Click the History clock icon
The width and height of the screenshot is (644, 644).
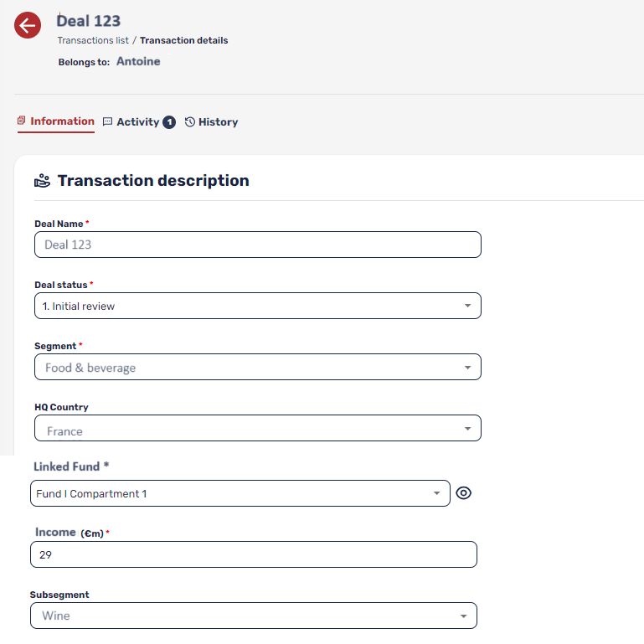[190, 122]
